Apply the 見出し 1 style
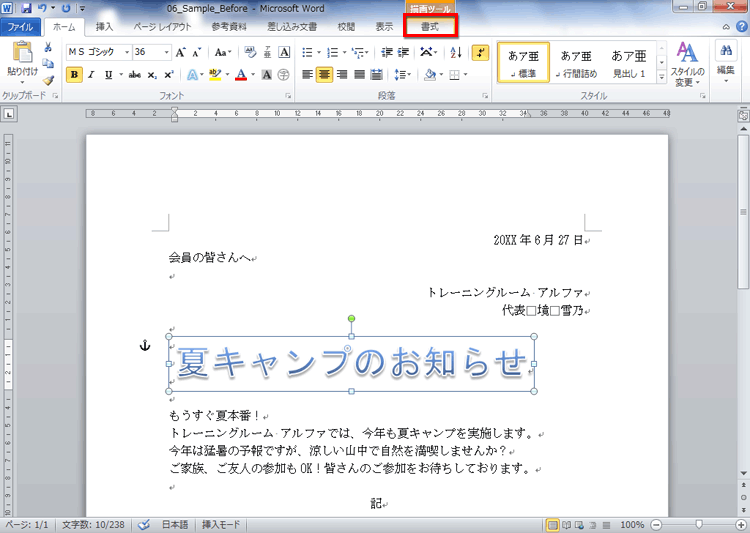The width and height of the screenshot is (750, 533). 629,62
